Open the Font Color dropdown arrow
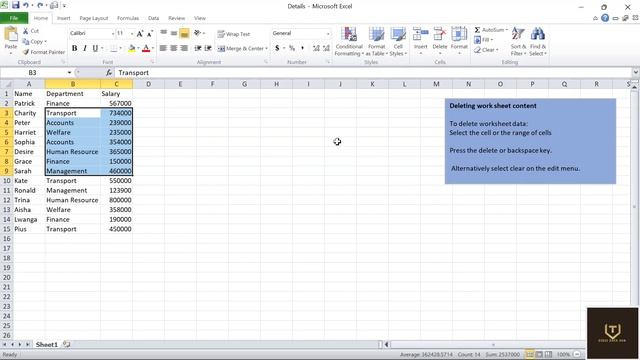The image size is (640, 360). pyautogui.click(x=153, y=49)
